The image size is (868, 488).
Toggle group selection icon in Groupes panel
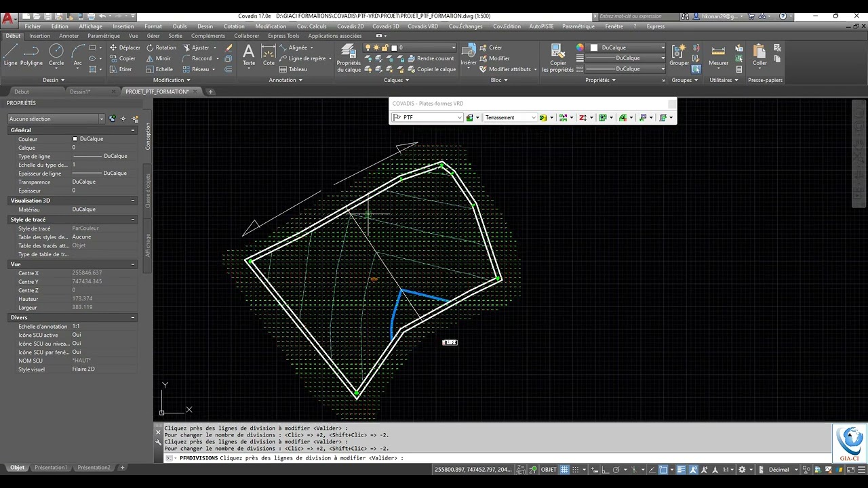(696, 69)
